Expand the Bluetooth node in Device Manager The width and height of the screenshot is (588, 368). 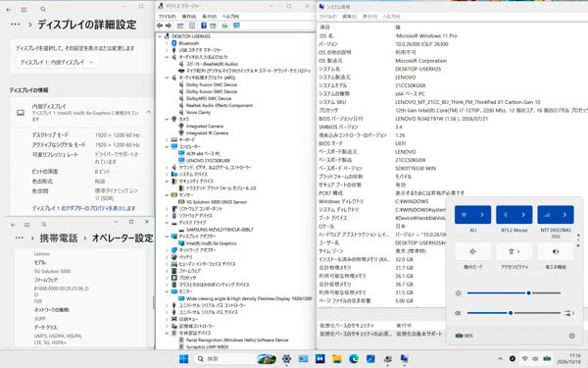(167, 43)
